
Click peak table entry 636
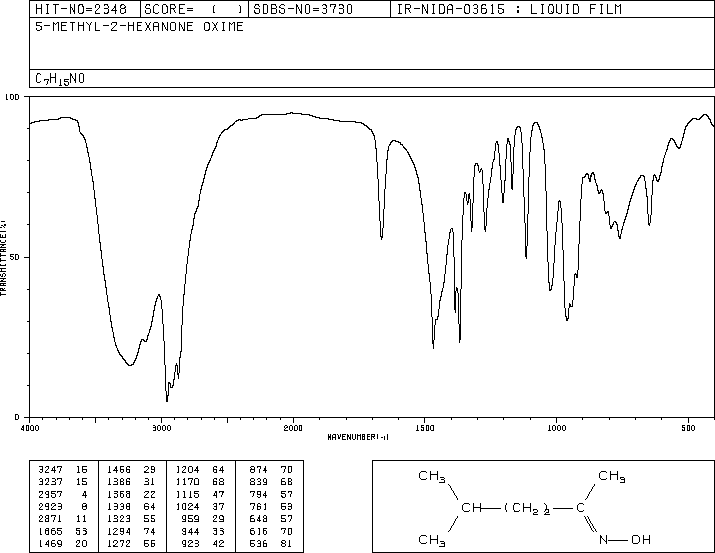[259, 543]
